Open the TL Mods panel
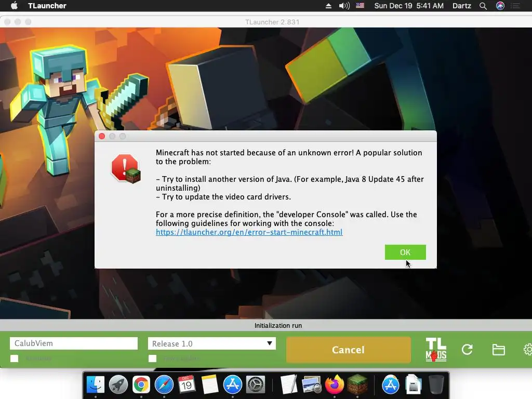 [x=436, y=350]
